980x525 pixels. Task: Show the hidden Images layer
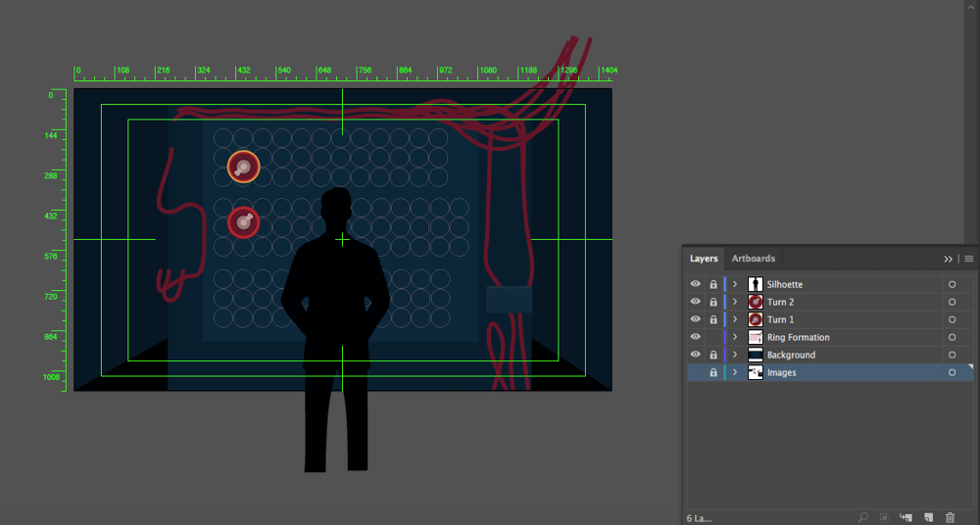[695, 372]
